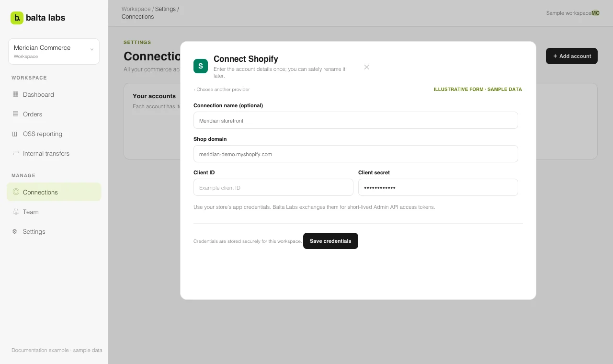Save the Shopify credentials
613x364 pixels.
pyautogui.click(x=330, y=241)
